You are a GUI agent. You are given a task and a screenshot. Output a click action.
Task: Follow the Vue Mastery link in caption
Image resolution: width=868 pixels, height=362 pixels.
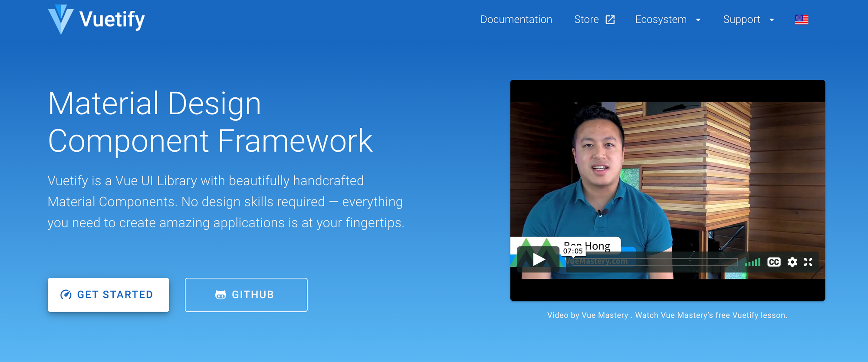point(605,315)
